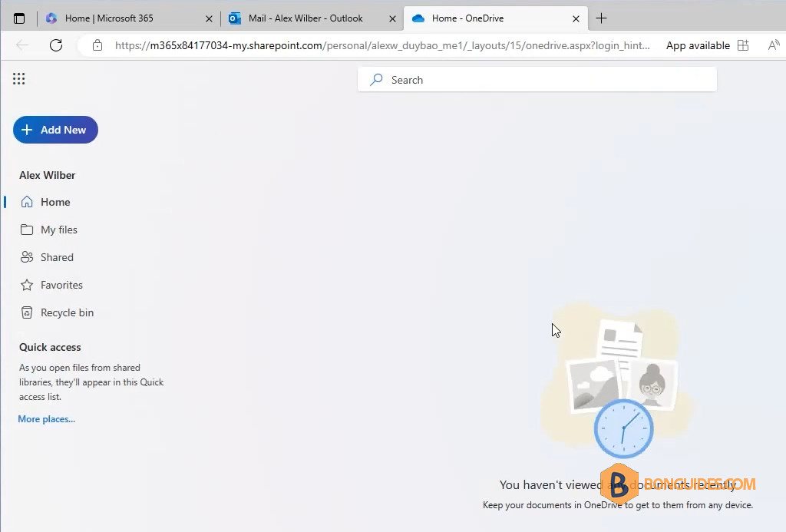Viewport: 786px width, 532px height.
Task: Switch to Mail - Alex Wilber - Outlook tab
Action: (313, 18)
